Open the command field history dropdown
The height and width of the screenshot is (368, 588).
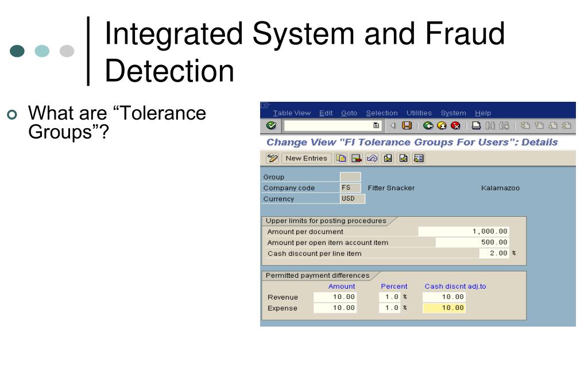point(376,125)
